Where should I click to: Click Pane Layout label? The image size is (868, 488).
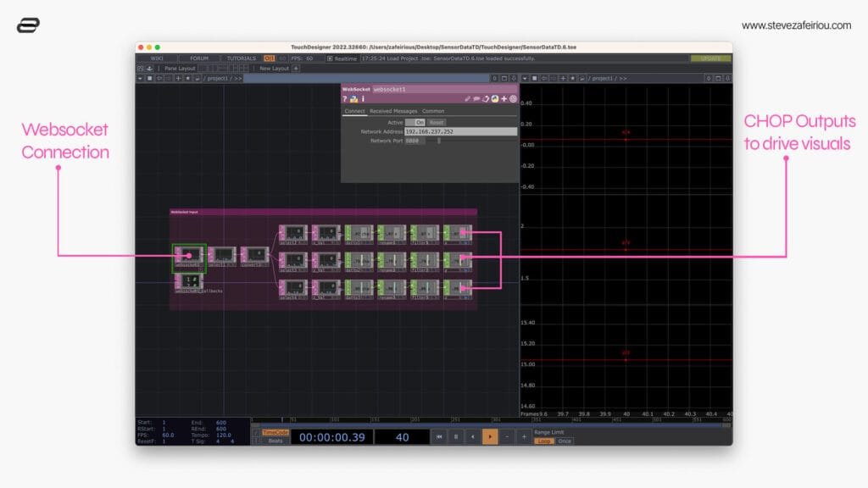tap(180, 69)
